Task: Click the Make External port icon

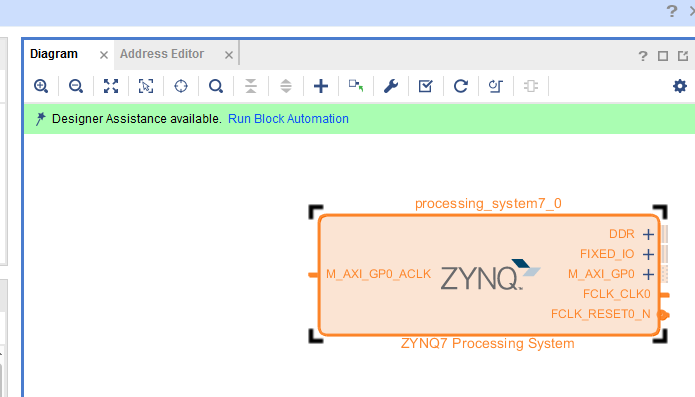Action: point(356,86)
